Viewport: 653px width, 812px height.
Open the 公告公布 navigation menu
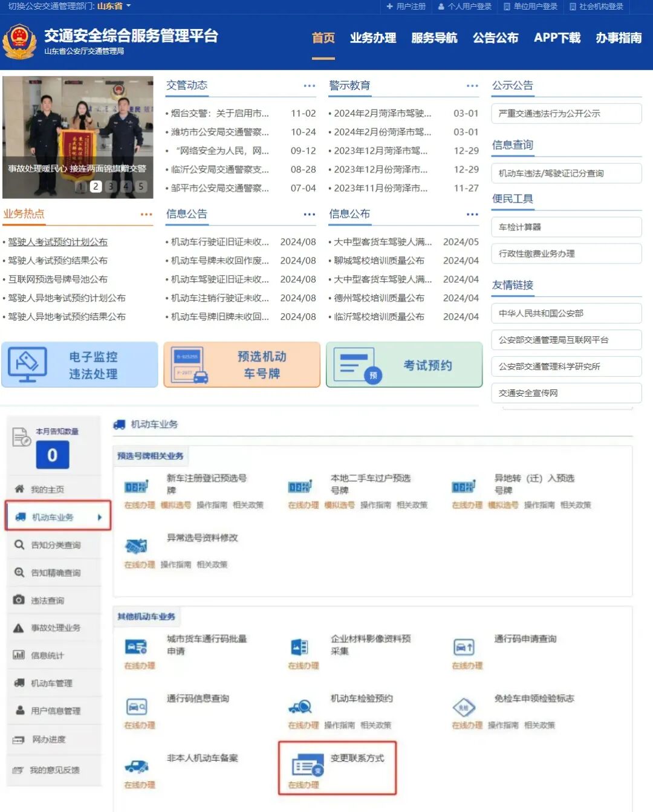pos(496,37)
